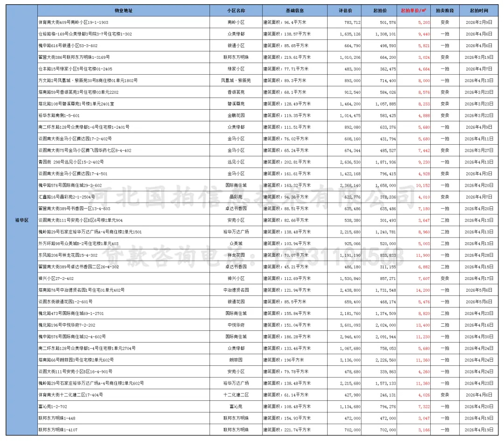Click the 基础信息 column header
Viewport: 504px width, 441px height.
click(295, 11)
